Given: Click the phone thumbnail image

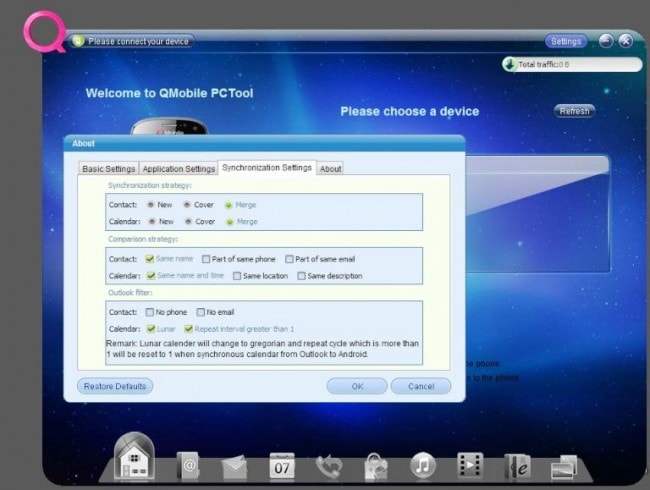Looking at the screenshot, I should pyautogui.click(x=169, y=126).
